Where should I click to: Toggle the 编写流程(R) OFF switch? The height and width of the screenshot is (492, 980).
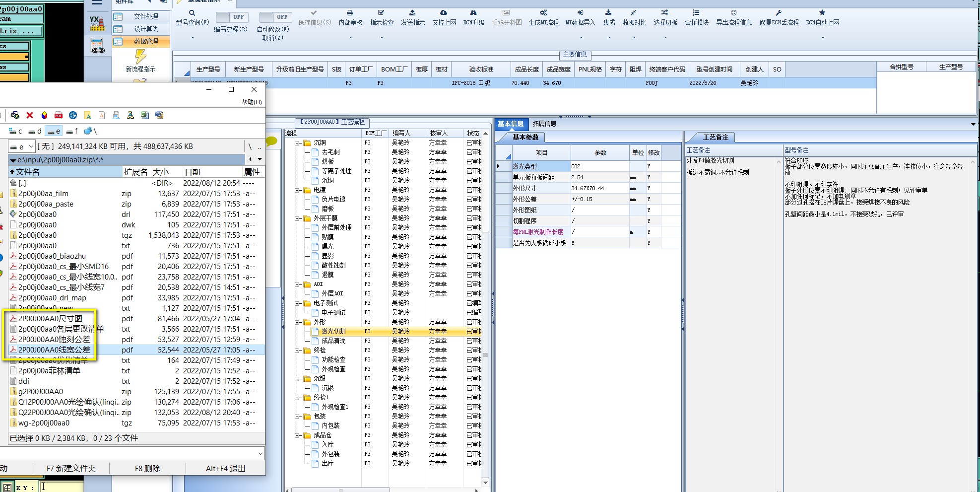(x=231, y=17)
